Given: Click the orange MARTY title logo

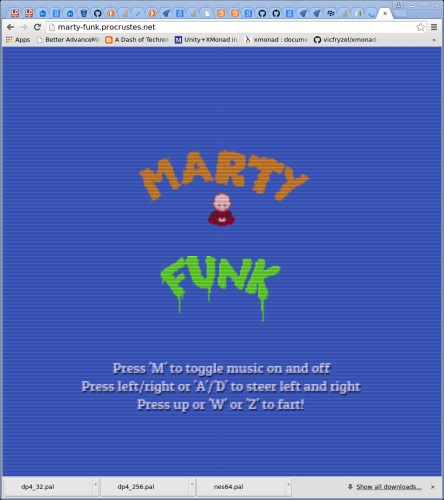Looking at the screenshot, I should tap(224, 176).
